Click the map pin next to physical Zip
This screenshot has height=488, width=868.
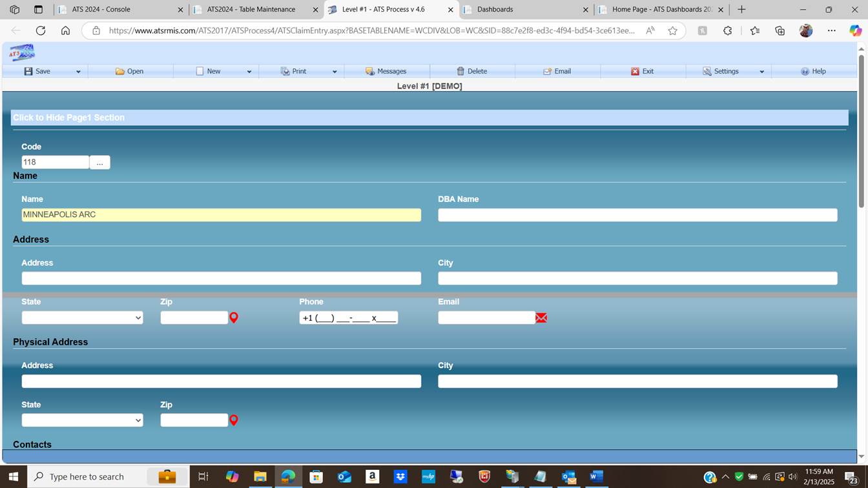click(234, 420)
